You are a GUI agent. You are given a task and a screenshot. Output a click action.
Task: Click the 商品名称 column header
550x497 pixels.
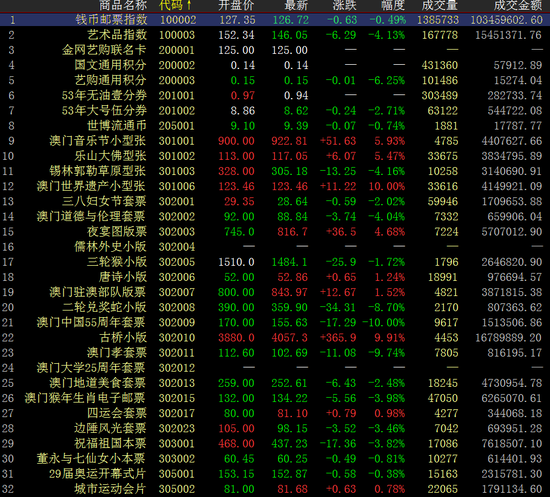tap(123, 5)
